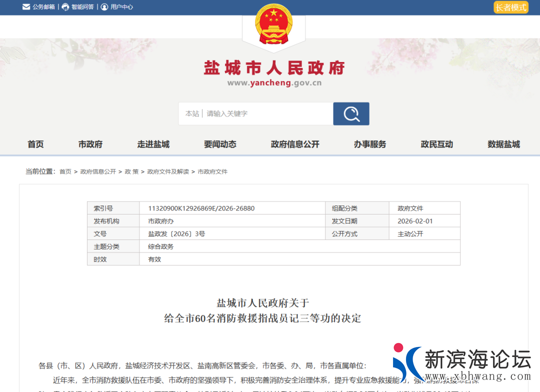Click the 本站 search scope selector
This screenshot has height=392, width=540.
coord(192,113)
